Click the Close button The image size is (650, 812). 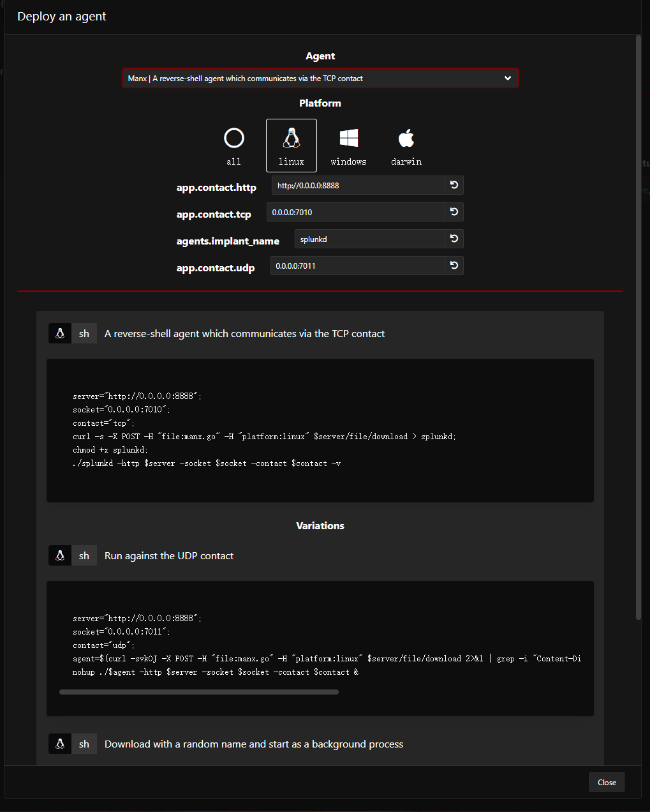[x=607, y=782]
